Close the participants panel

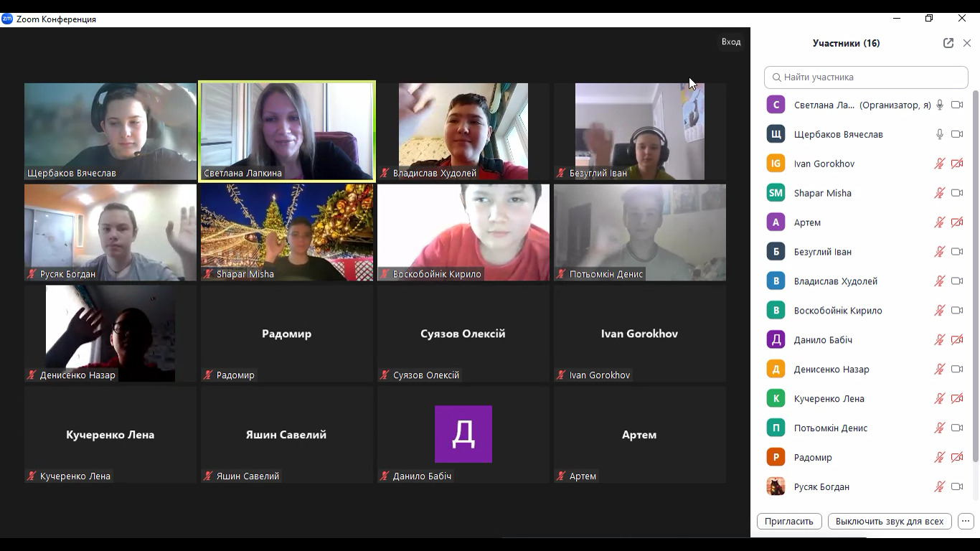[967, 43]
